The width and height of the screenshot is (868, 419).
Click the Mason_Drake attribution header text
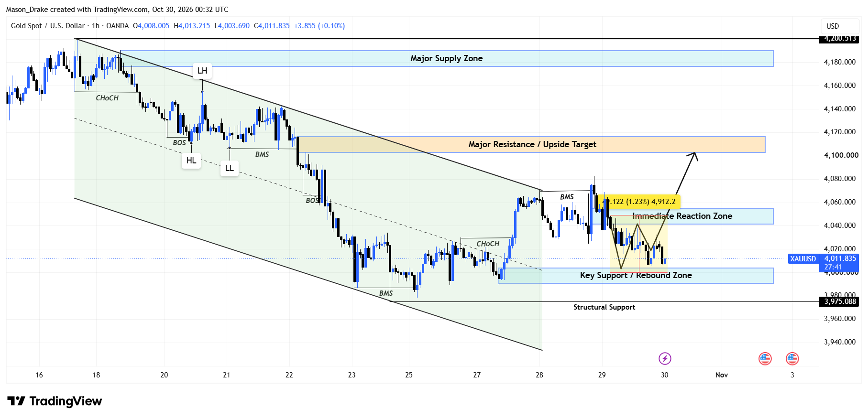point(117,10)
